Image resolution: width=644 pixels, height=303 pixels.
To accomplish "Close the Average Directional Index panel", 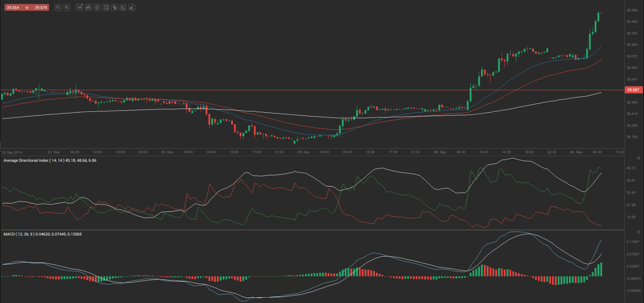I will click(638, 158).
